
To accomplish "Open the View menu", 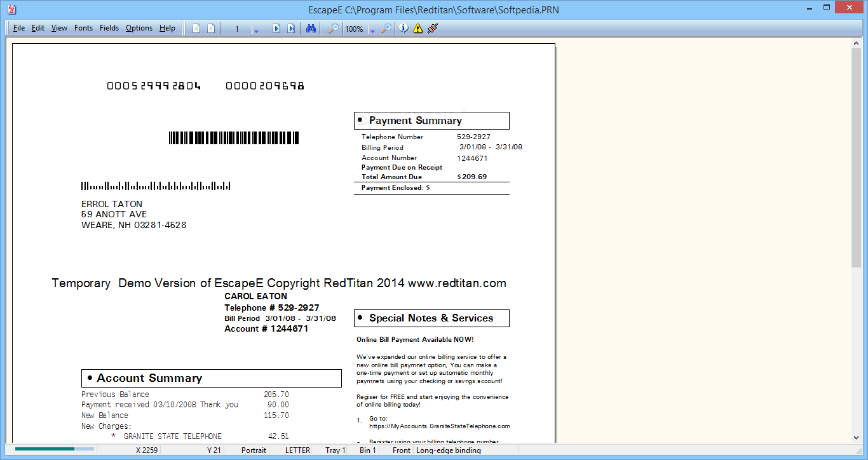I will coord(59,28).
